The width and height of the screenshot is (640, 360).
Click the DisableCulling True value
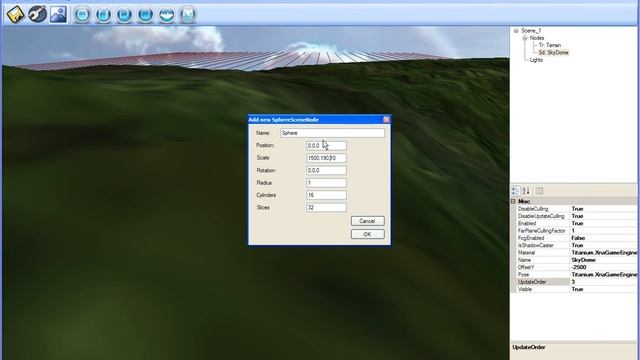(x=603, y=209)
